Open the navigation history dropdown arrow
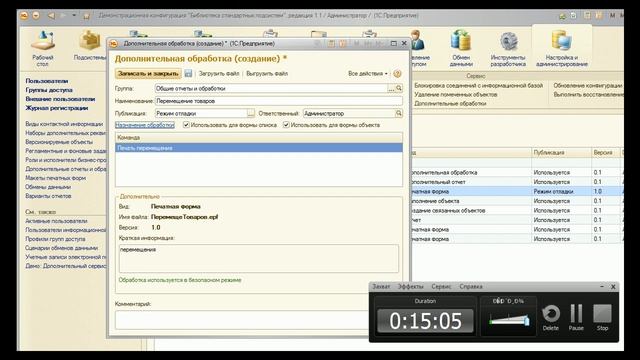 click(74, 16)
